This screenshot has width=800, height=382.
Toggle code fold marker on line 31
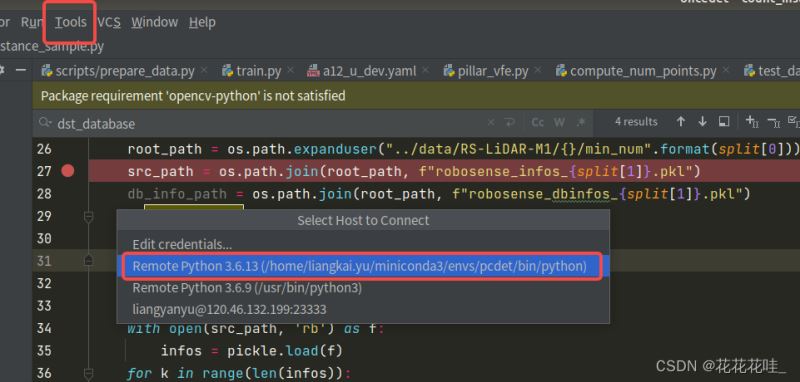point(89,261)
